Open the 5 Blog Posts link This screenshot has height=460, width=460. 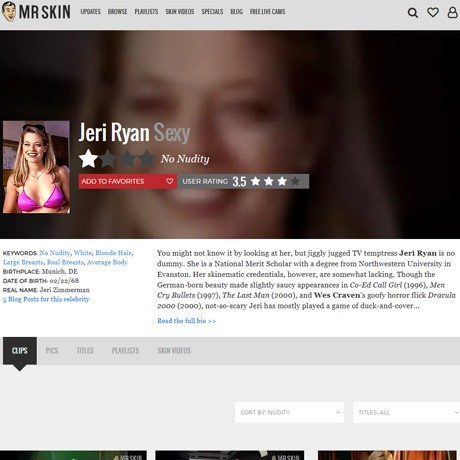pos(46,299)
